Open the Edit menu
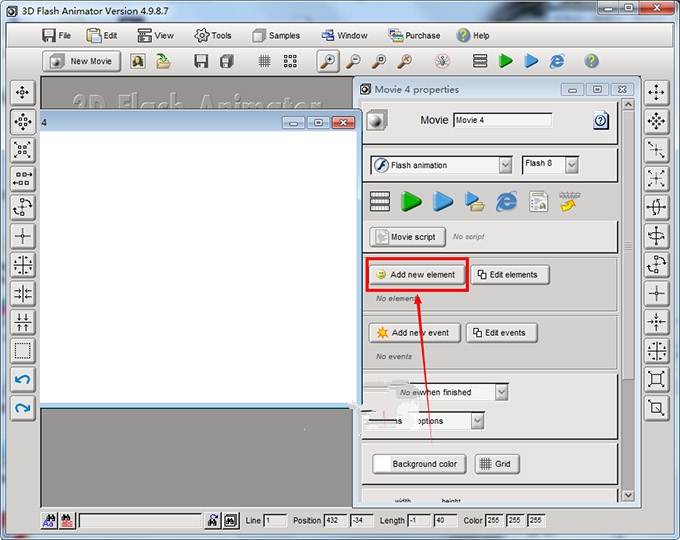 pyautogui.click(x=101, y=36)
